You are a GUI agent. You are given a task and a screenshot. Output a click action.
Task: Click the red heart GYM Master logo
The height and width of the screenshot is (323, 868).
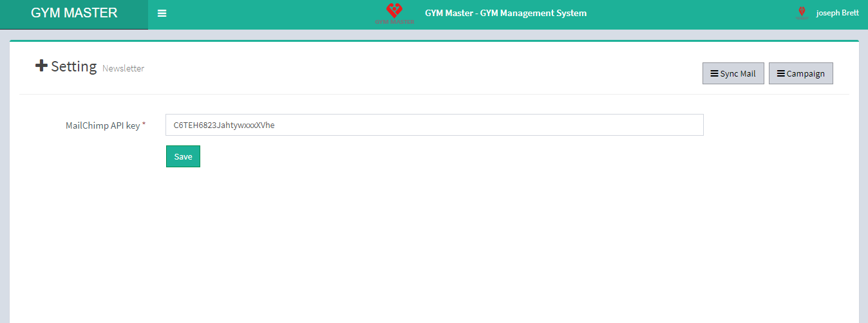(x=394, y=12)
